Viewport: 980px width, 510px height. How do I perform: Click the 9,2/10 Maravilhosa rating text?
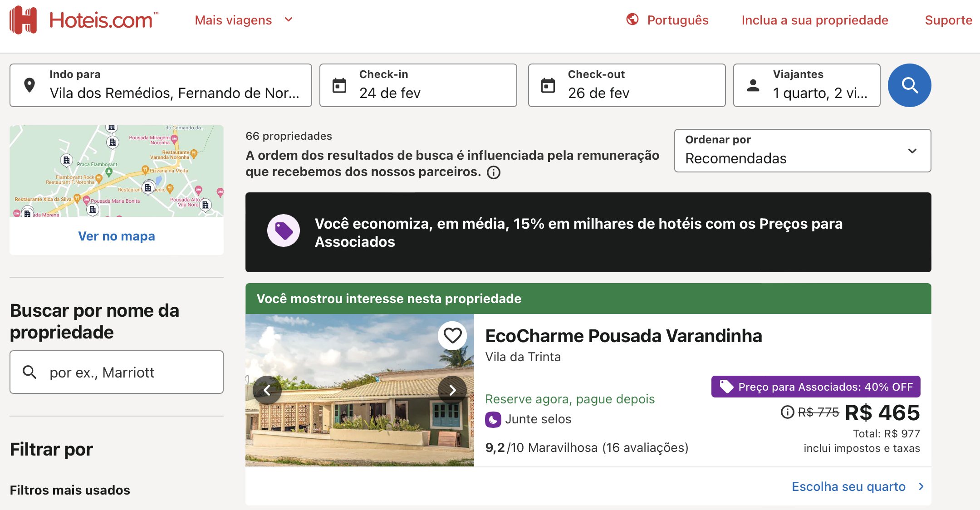click(x=587, y=447)
